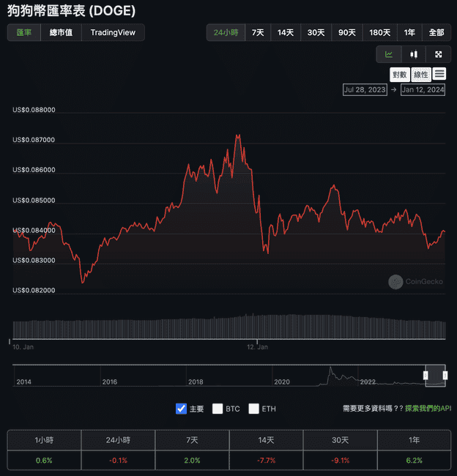Viewport: 457px width, 476px height.
Task: Uncheck the 主要 checkbox
Action: pyautogui.click(x=182, y=409)
